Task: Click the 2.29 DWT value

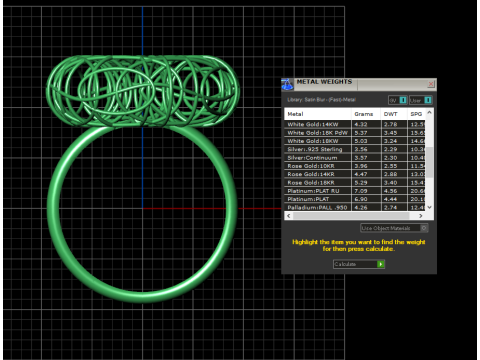Action: pyautogui.click(x=390, y=149)
